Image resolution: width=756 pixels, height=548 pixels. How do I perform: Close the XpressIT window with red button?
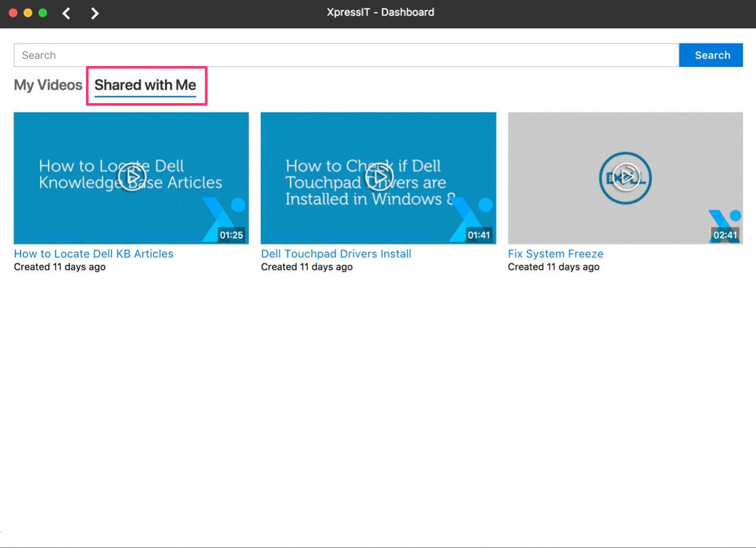point(13,13)
